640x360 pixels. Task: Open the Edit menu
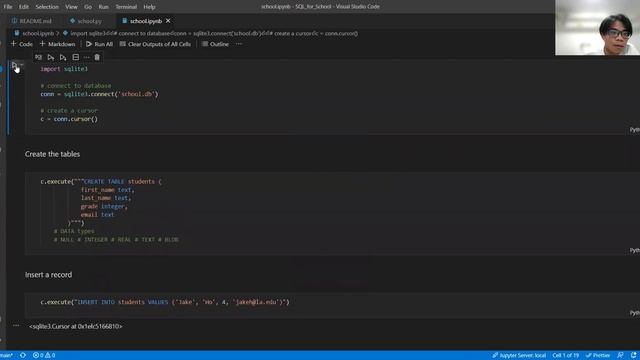pos(24,7)
